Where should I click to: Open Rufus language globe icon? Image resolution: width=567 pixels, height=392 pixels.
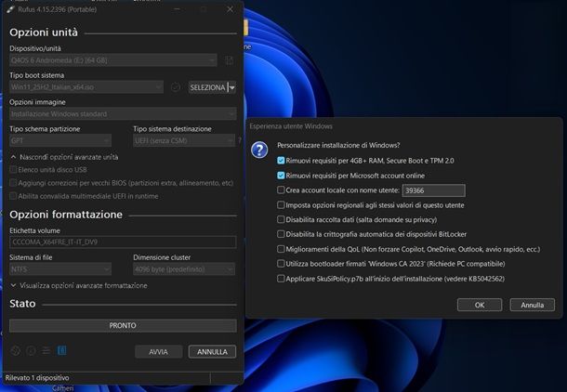(15, 350)
